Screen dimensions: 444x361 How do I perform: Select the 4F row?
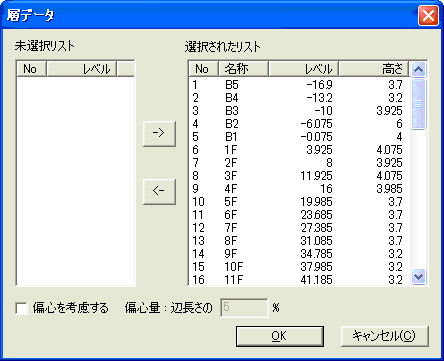tap(299, 189)
